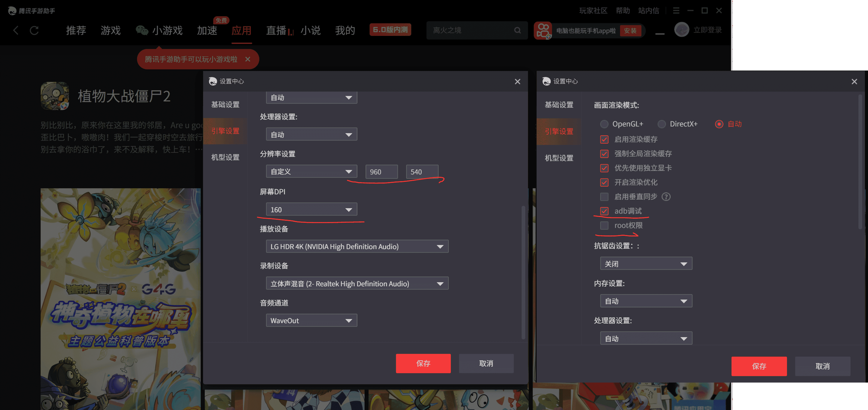Image resolution: width=868 pixels, height=410 pixels.
Task: Open the 游戏 navigation tab
Action: (x=111, y=30)
